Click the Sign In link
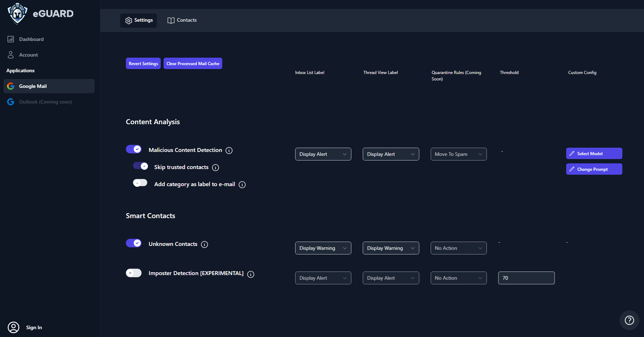Image resolution: width=644 pixels, height=337 pixels. (x=34, y=327)
